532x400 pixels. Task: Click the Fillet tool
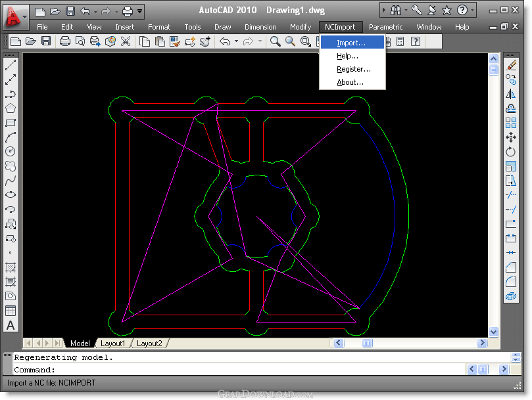[x=511, y=282]
